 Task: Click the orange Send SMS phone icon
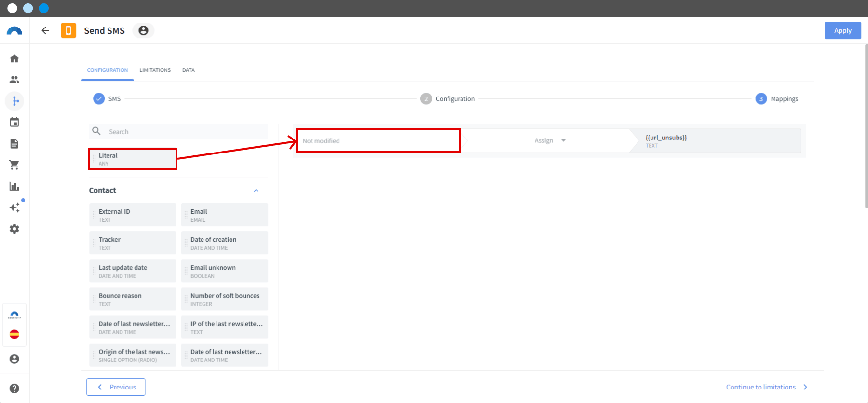[68, 30]
